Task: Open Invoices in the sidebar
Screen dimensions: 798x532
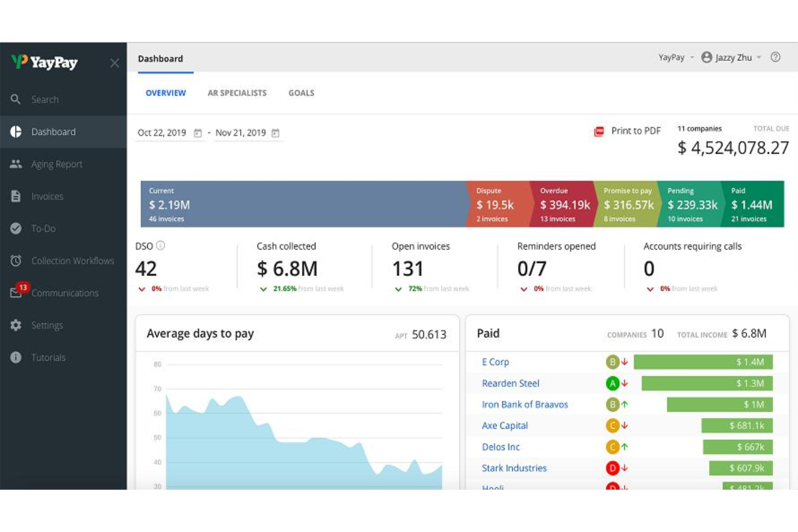Action: tap(64, 196)
